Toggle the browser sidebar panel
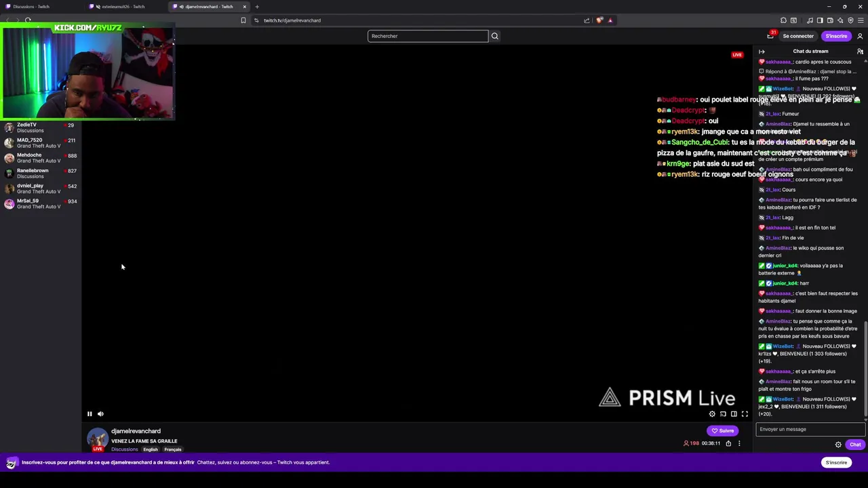The height and width of the screenshot is (488, 868). click(820, 20)
